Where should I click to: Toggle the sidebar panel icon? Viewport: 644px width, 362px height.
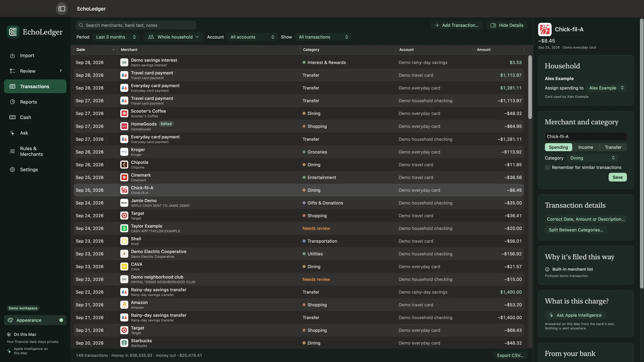point(62,9)
